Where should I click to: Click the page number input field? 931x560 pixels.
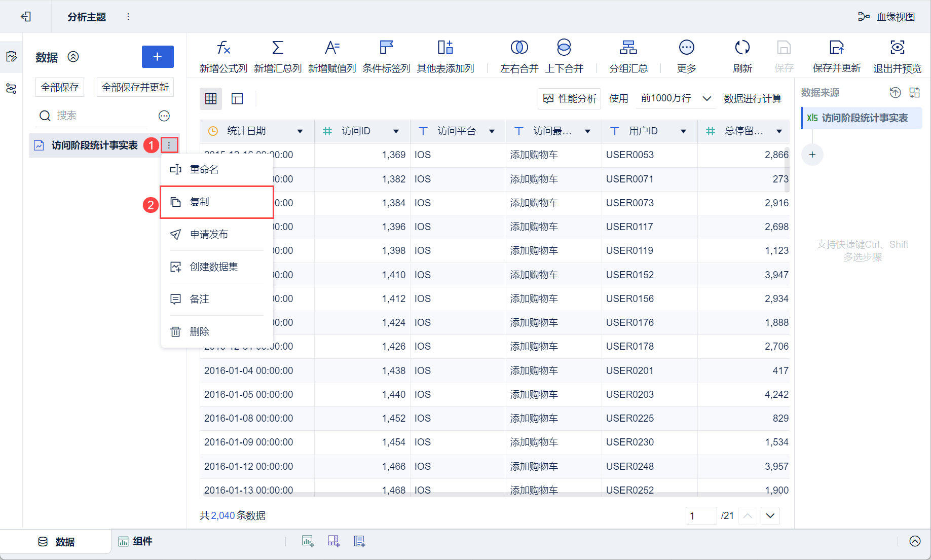pyautogui.click(x=701, y=516)
